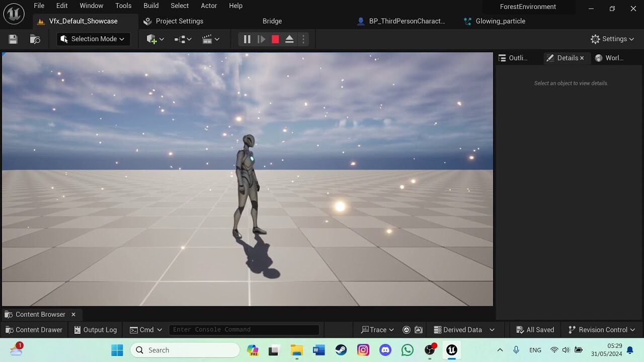Viewport: 644px width, 362px height.
Task: Open the Actor menu
Action: point(209,6)
